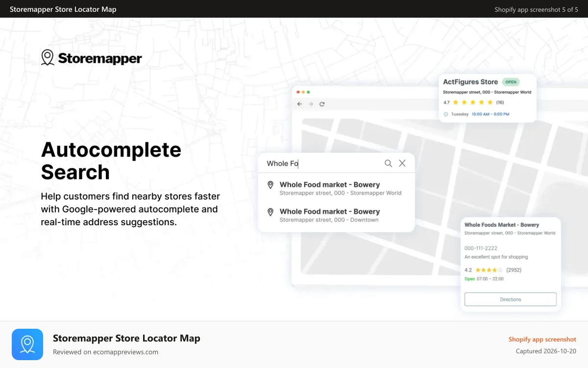
Task: Click the Storemapper pin logo icon
Action: click(x=48, y=57)
